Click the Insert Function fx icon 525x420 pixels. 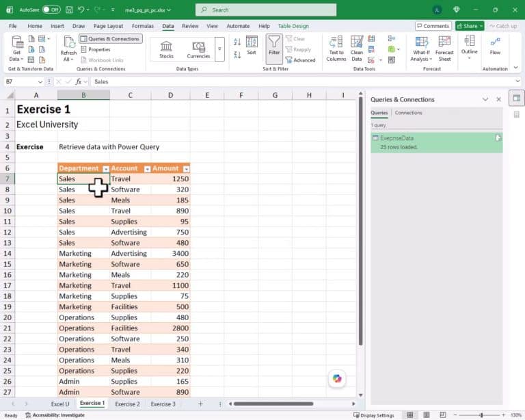click(79, 81)
